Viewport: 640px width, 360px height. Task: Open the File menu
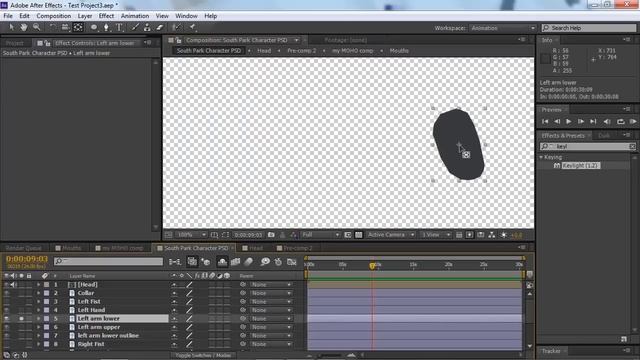click(x=8, y=16)
